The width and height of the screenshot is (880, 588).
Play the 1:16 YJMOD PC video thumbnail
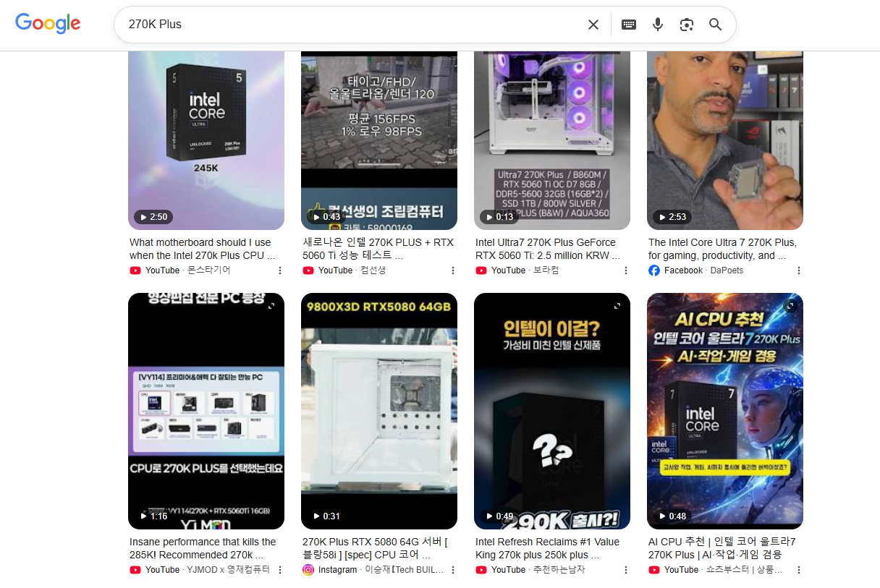tap(206, 411)
